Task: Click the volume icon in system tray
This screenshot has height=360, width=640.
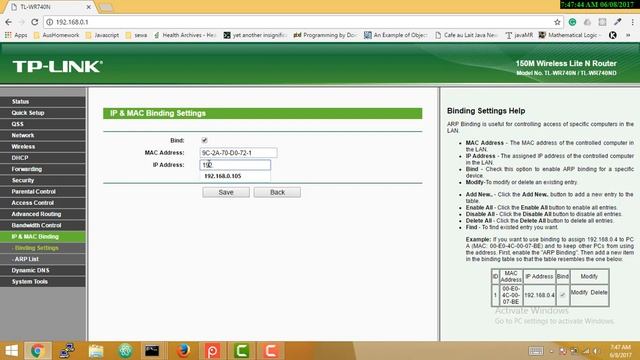Action: 596,351
